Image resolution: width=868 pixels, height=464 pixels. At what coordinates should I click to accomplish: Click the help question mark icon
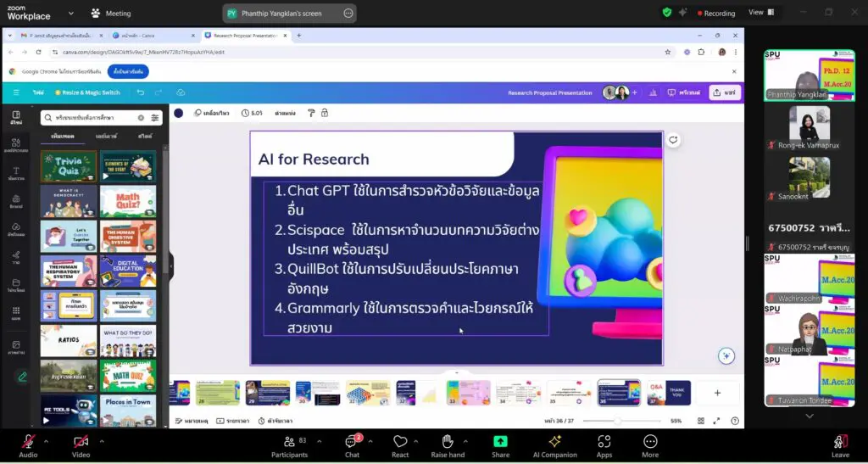point(735,422)
